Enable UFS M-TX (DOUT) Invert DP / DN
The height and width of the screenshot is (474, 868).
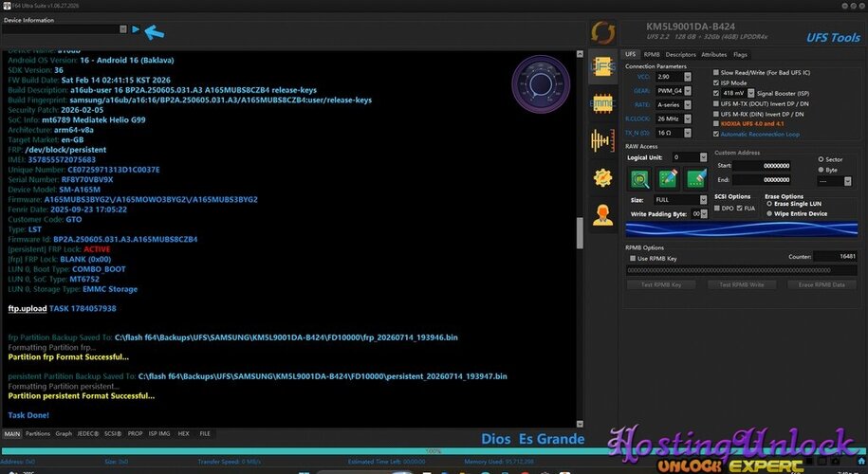[716, 103]
